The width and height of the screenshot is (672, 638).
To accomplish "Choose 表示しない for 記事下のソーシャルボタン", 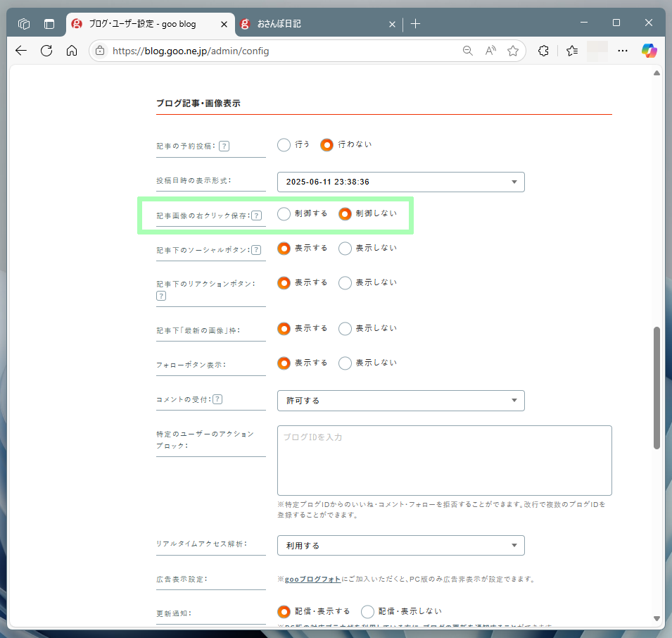I will tap(345, 249).
